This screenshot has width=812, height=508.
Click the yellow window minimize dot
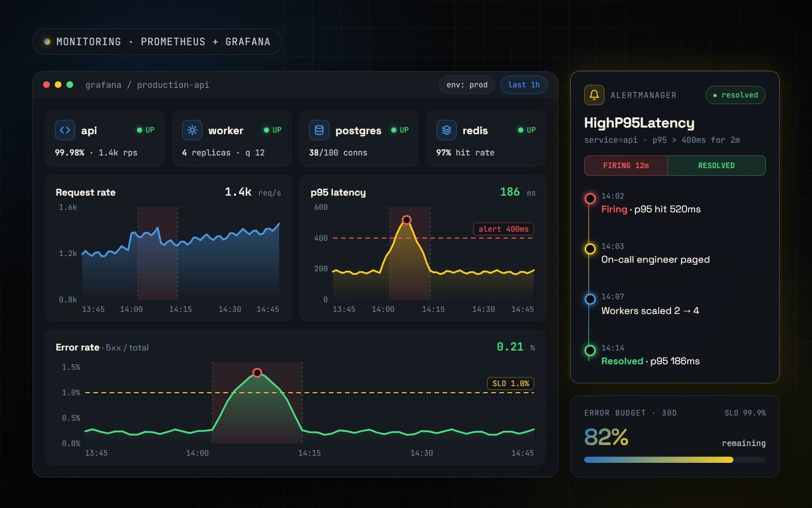coord(58,85)
